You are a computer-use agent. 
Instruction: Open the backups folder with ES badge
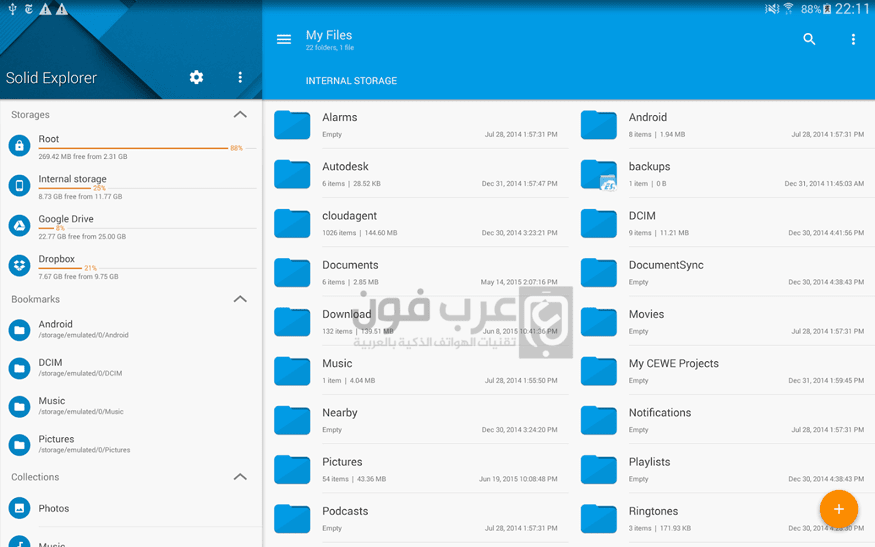click(x=598, y=174)
